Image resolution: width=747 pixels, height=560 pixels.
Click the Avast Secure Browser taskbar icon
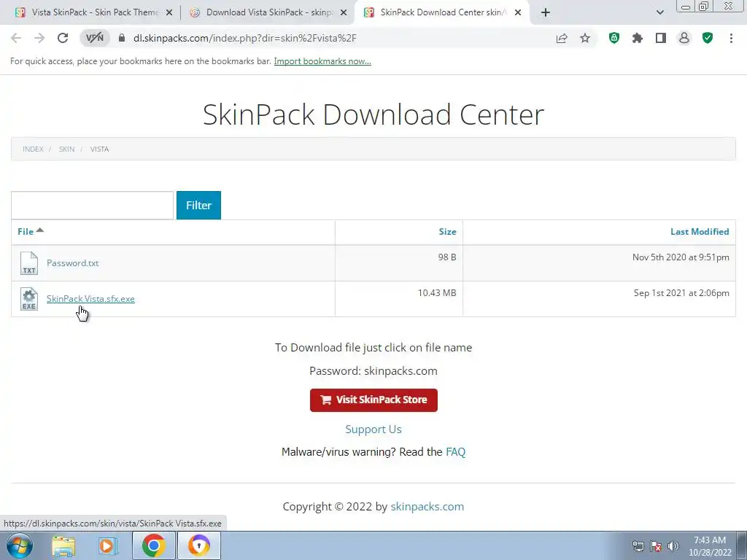(x=198, y=545)
